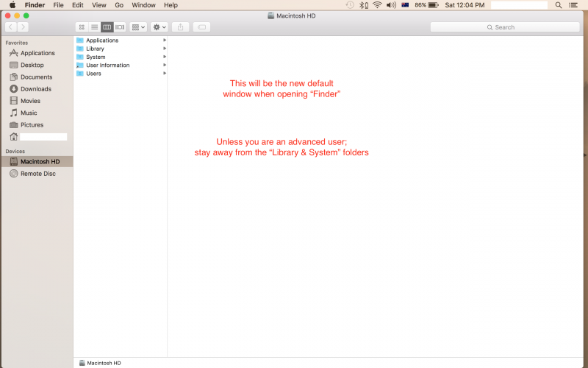Expand Applications via its disclosure arrow

(x=165, y=40)
